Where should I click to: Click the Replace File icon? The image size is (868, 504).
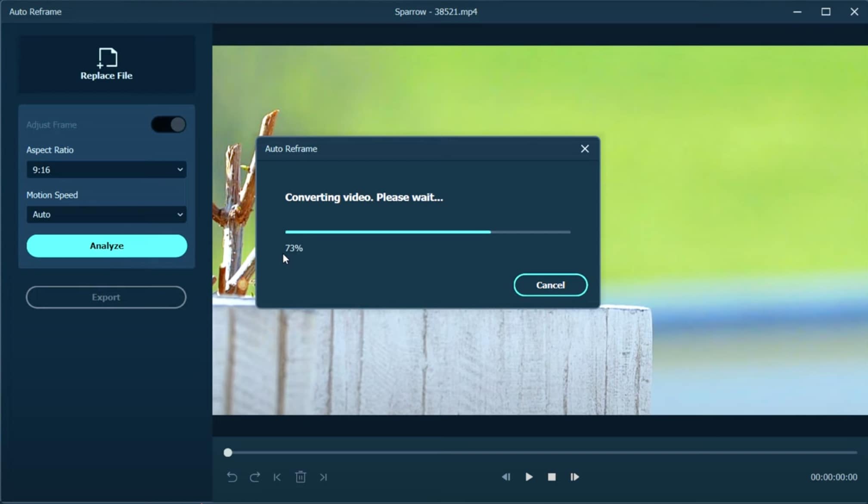coord(107,58)
